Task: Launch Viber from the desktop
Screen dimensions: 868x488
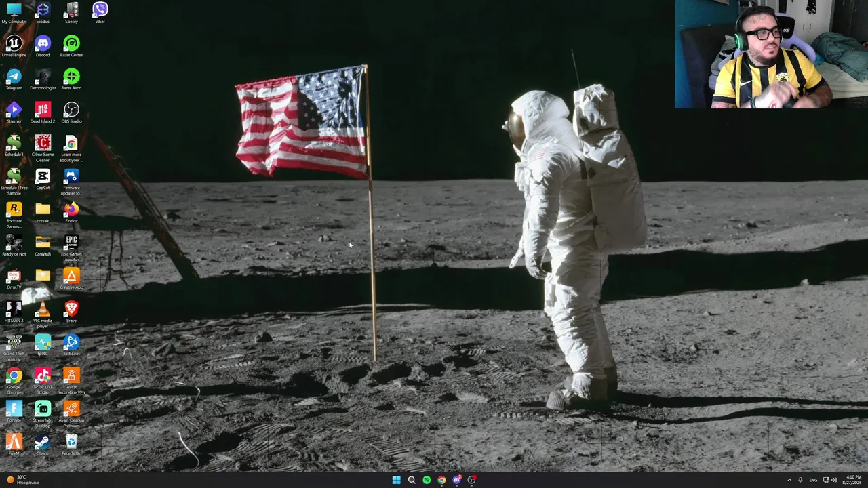Action: [x=100, y=13]
